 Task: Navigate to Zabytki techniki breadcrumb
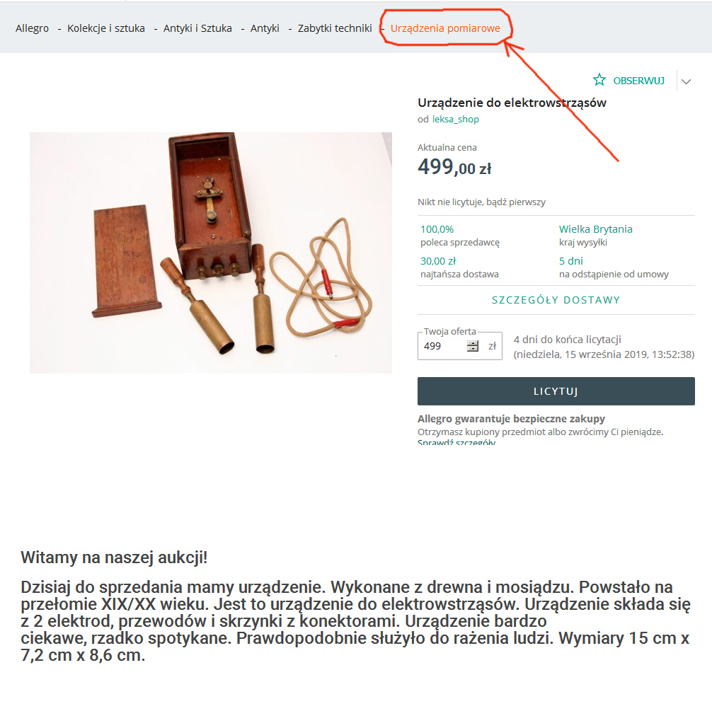335,28
